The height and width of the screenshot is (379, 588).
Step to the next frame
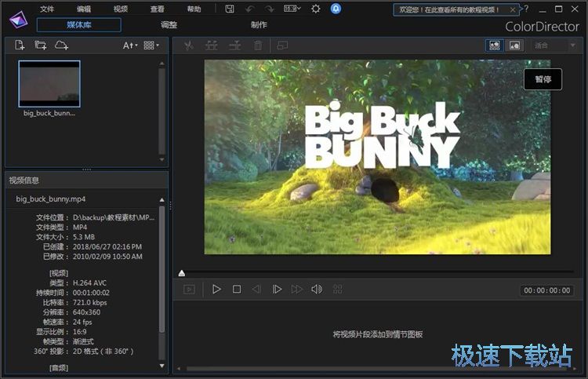(277, 290)
